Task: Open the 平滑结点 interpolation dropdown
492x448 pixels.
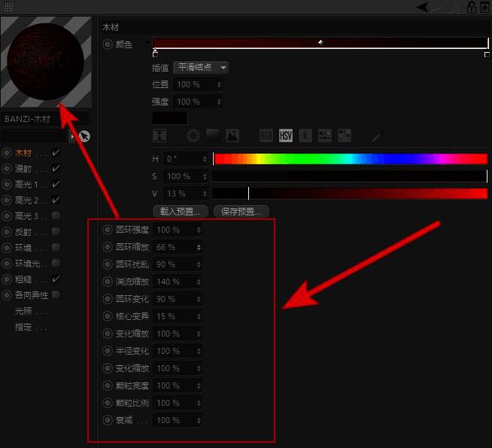Action: 201,67
